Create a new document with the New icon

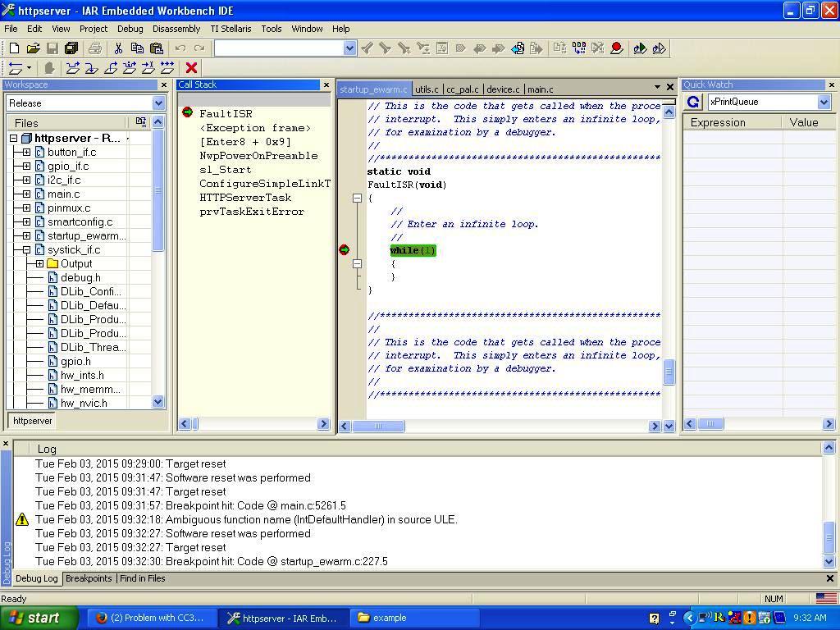(x=15, y=48)
